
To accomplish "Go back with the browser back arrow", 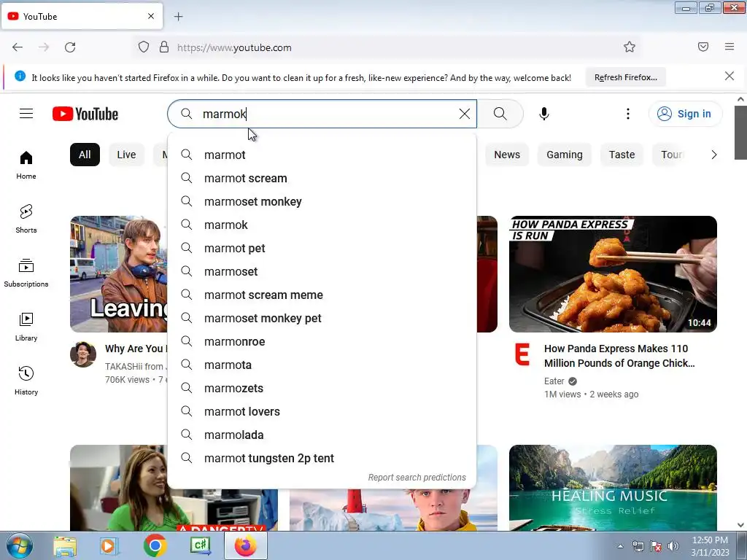I will (x=18, y=47).
